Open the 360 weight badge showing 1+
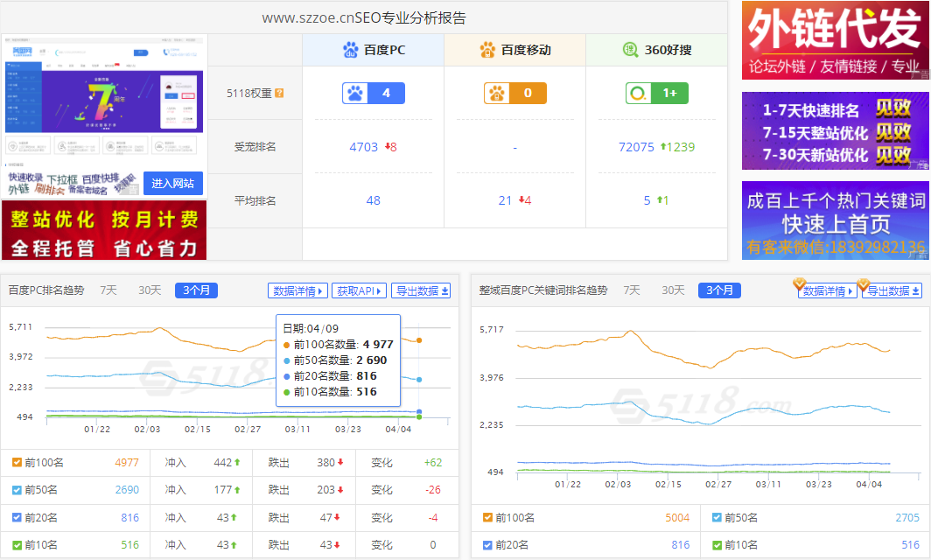 pos(656,93)
